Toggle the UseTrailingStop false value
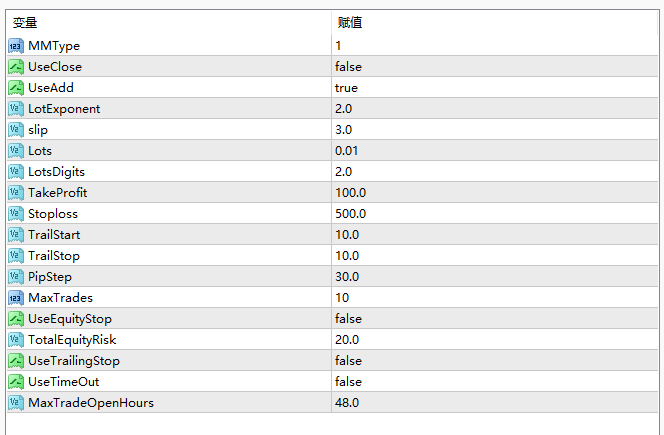The width and height of the screenshot is (664, 435). (349, 360)
